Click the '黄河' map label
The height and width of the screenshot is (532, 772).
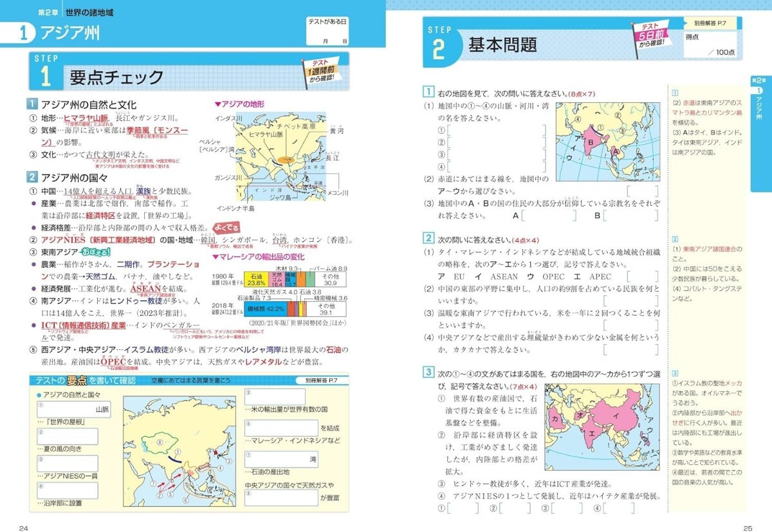[x=336, y=131]
